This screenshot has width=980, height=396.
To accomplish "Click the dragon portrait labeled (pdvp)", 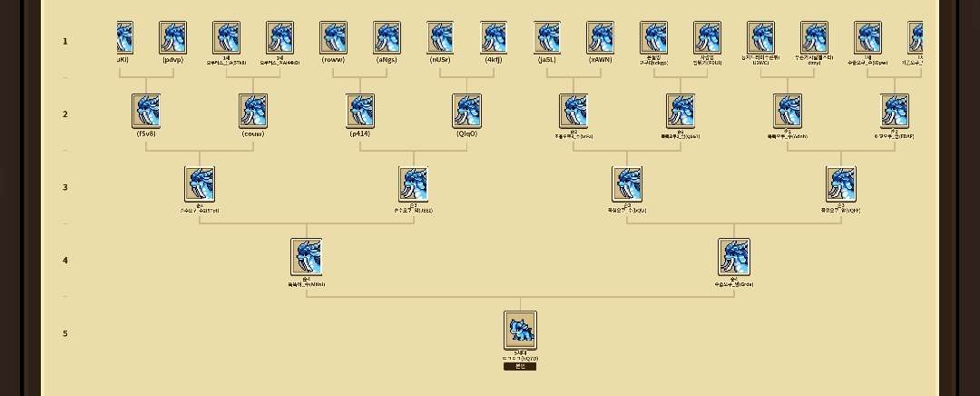I will coord(172,38).
